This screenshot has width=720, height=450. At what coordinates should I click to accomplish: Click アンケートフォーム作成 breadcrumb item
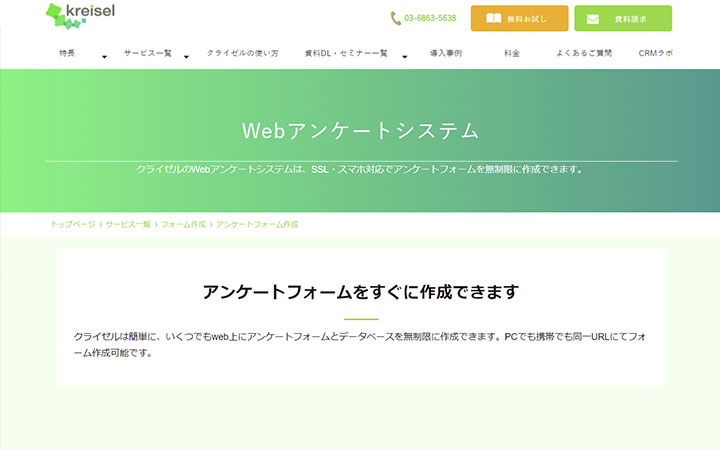[x=257, y=224]
